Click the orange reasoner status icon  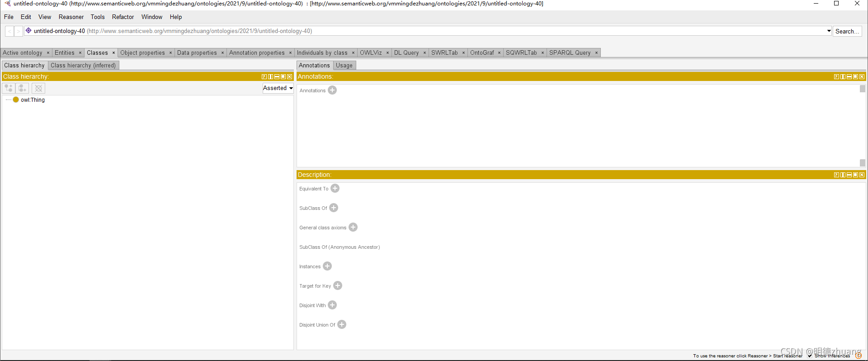[859, 356]
